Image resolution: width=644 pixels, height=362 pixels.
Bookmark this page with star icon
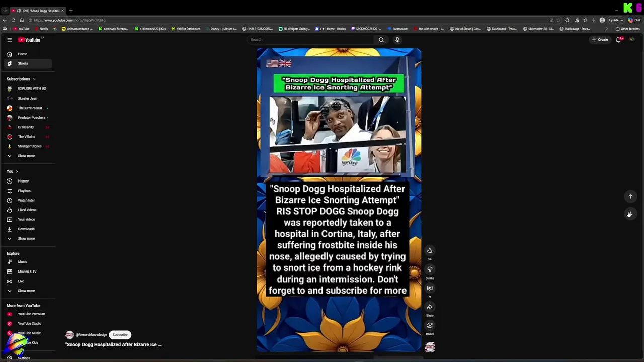(558, 20)
